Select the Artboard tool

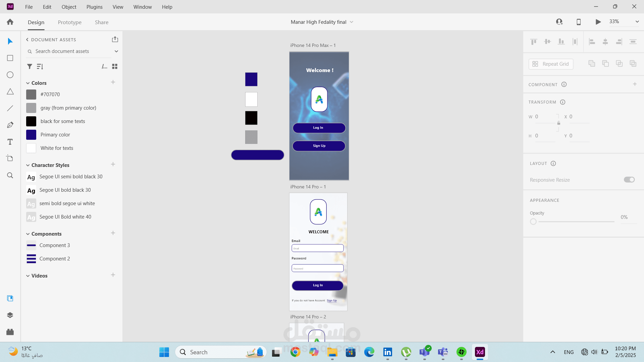click(10, 158)
